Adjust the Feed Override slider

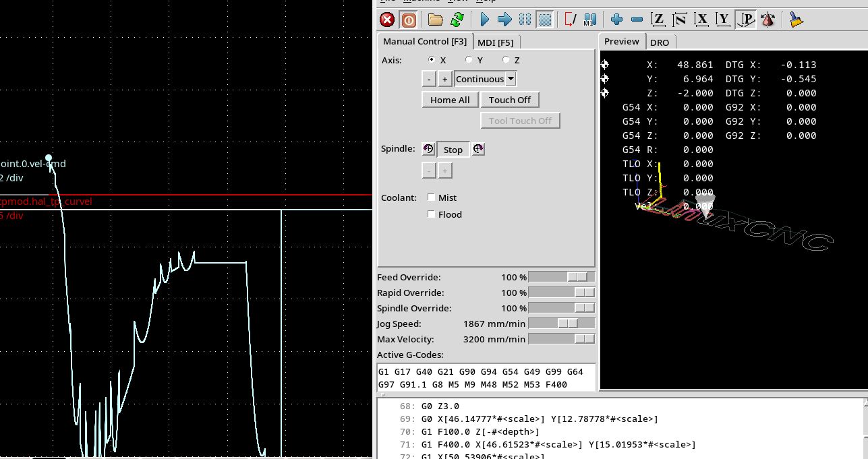click(x=562, y=277)
